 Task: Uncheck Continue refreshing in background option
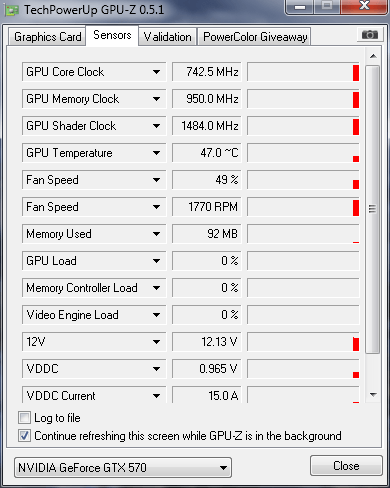click(x=24, y=436)
